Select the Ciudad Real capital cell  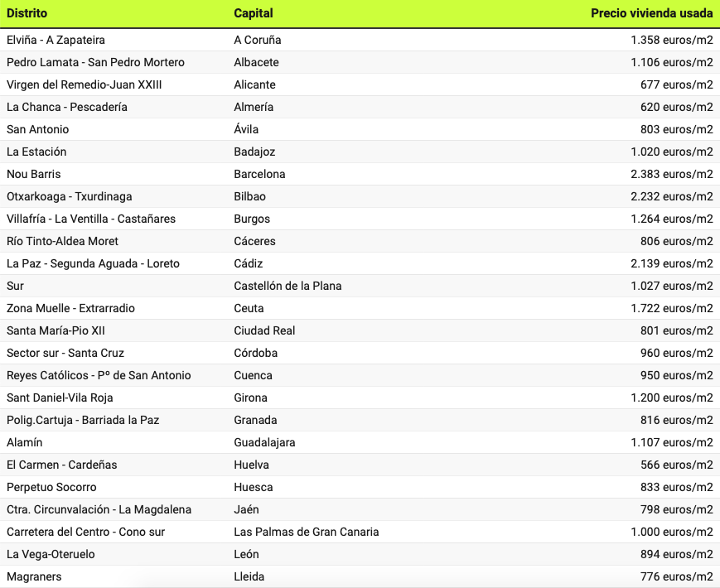click(264, 330)
